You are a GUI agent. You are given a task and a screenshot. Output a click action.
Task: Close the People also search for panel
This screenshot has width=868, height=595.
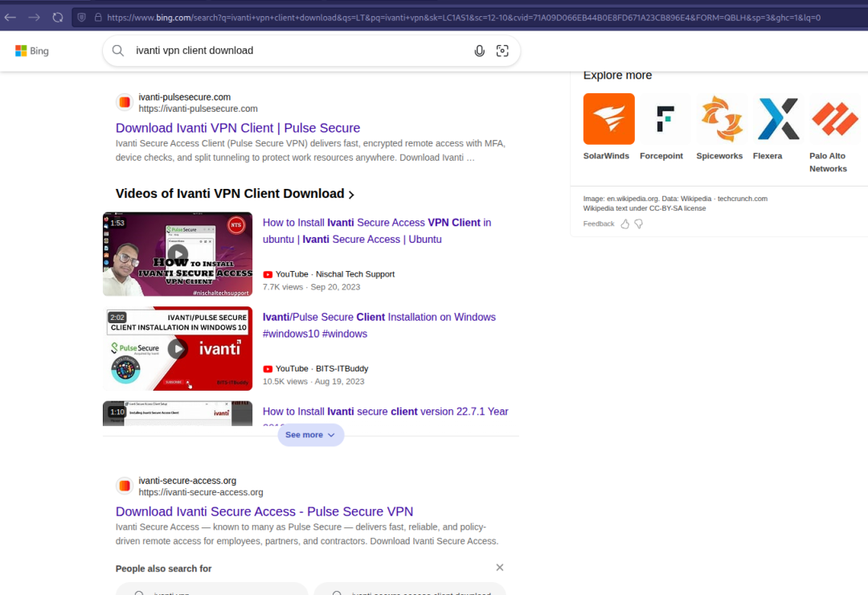pyautogui.click(x=499, y=568)
